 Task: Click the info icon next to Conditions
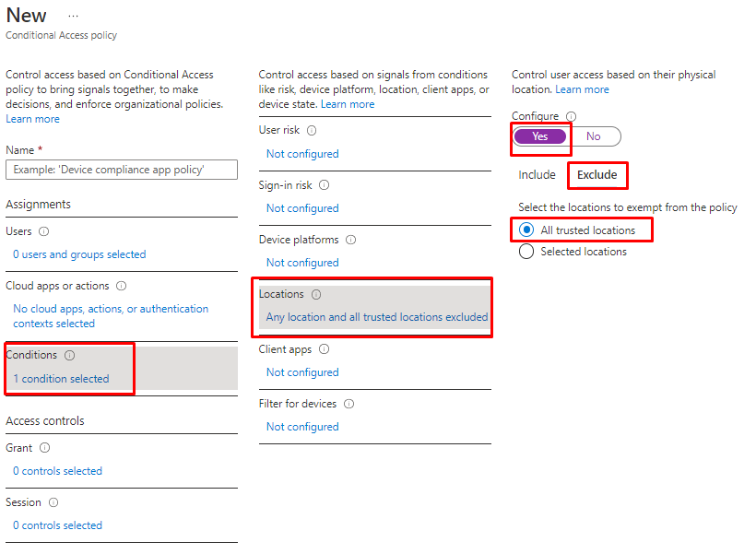click(70, 355)
